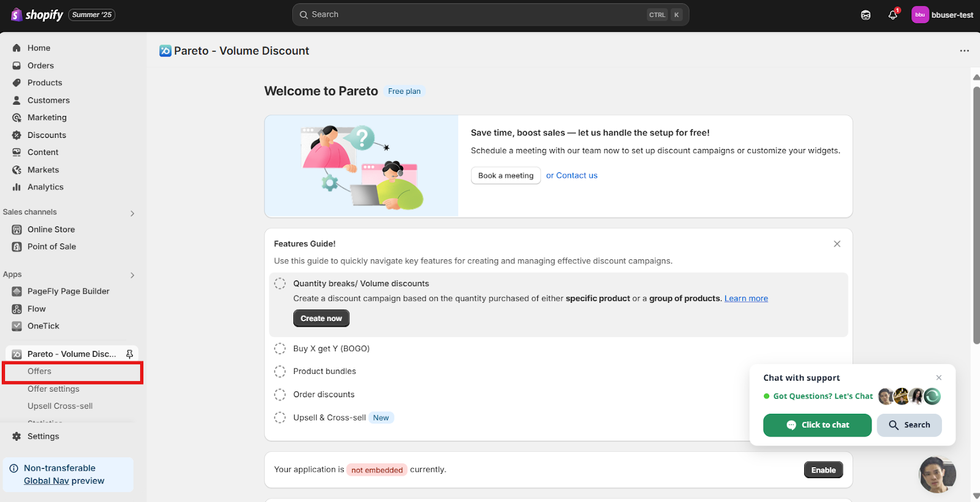Open the Settings gear icon
Screen dimensions: 980x502
[17, 436]
